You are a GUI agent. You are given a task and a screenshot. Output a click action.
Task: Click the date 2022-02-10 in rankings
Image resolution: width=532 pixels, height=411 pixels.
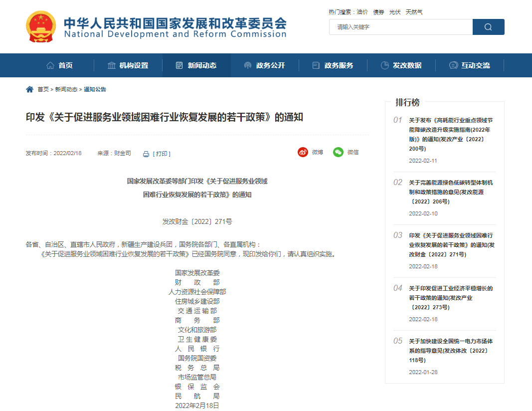click(423, 214)
